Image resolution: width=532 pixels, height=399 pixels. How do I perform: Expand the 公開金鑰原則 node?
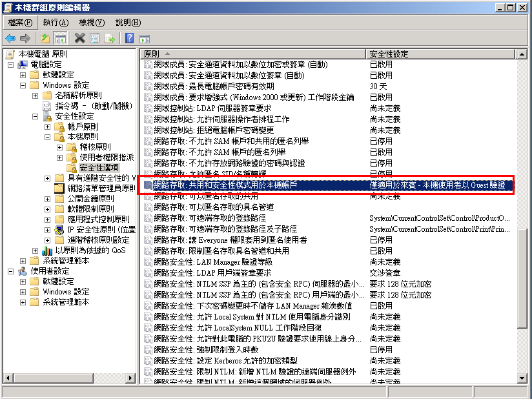coord(48,199)
